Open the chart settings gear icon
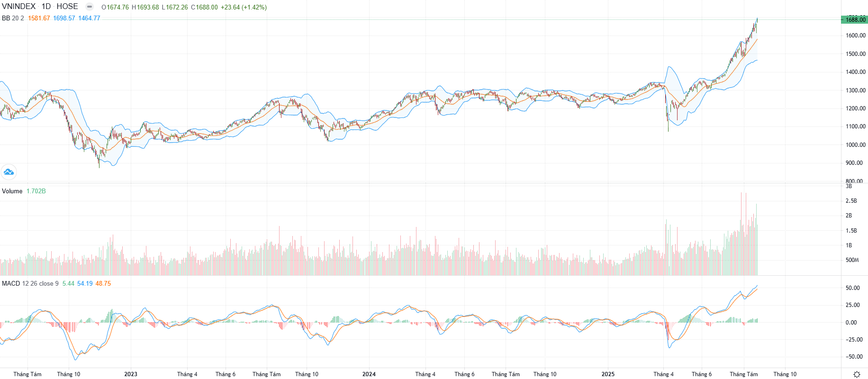 coord(857,374)
